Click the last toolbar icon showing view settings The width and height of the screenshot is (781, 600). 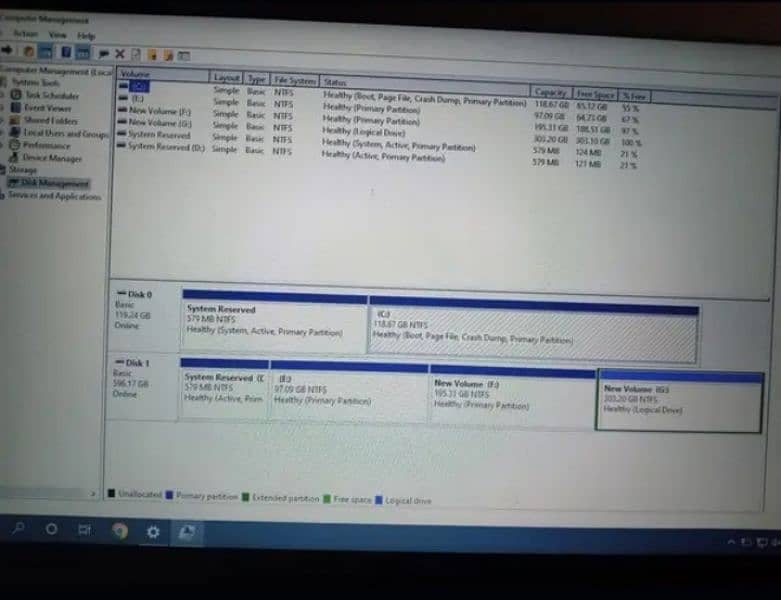[x=184, y=56]
